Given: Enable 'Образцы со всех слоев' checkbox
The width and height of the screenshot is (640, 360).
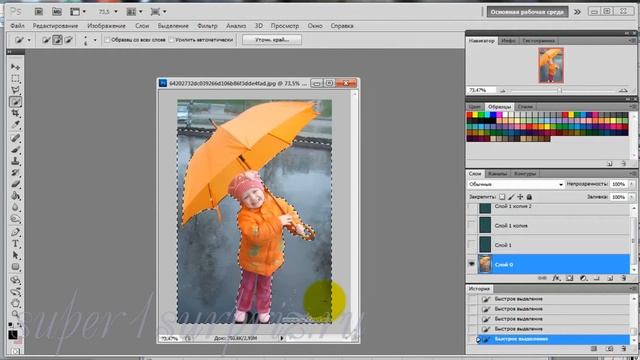Looking at the screenshot, I should coord(107,40).
